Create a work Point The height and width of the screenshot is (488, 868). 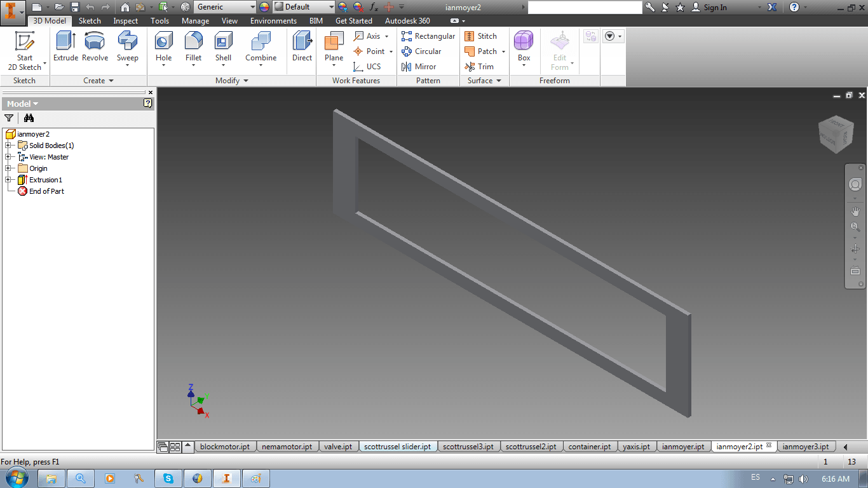tap(373, 51)
